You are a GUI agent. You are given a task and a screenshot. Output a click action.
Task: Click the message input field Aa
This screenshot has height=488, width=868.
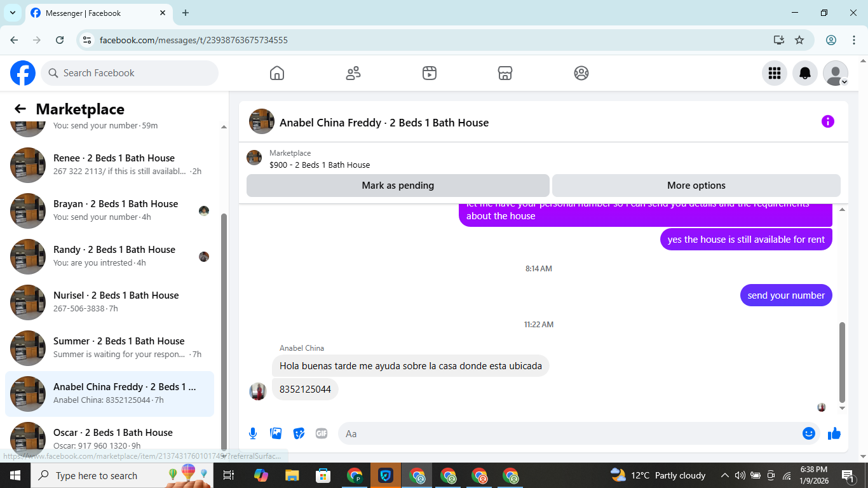(569, 433)
